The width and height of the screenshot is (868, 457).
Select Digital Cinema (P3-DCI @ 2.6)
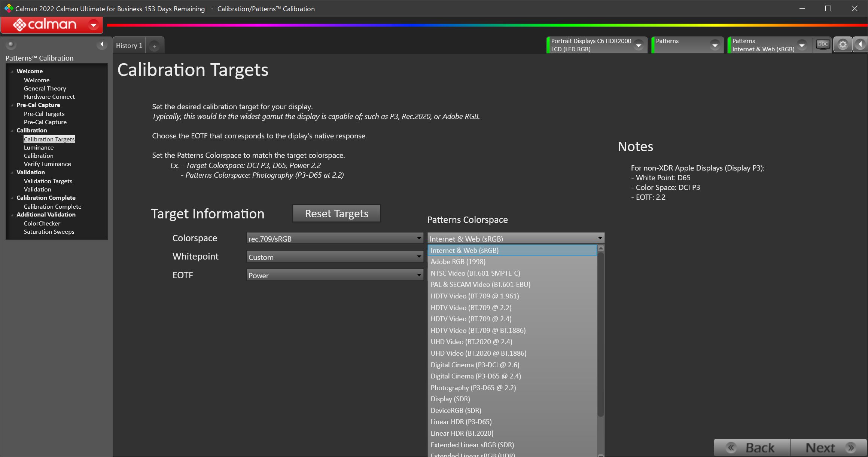click(512, 365)
